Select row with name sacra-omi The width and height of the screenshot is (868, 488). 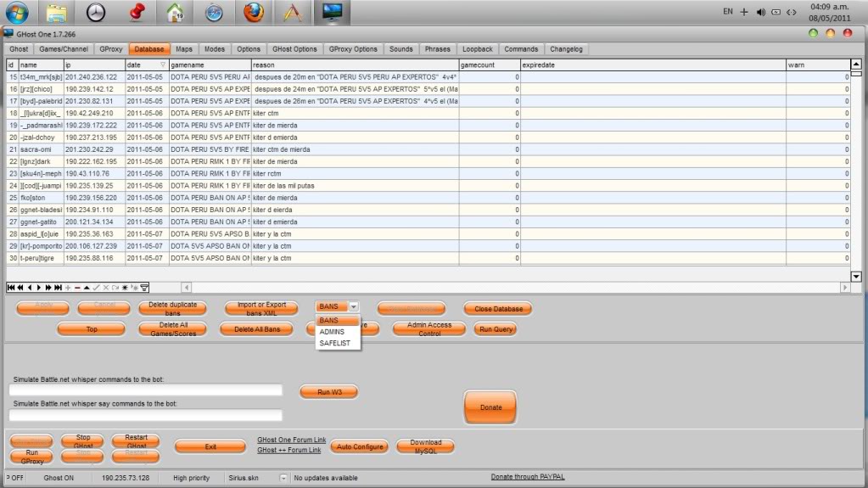pos(428,149)
